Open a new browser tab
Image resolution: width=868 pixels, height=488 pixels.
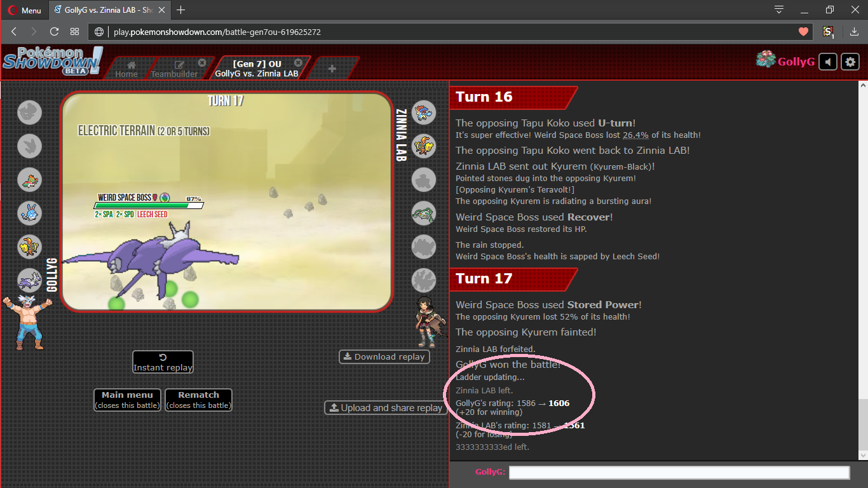(181, 10)
